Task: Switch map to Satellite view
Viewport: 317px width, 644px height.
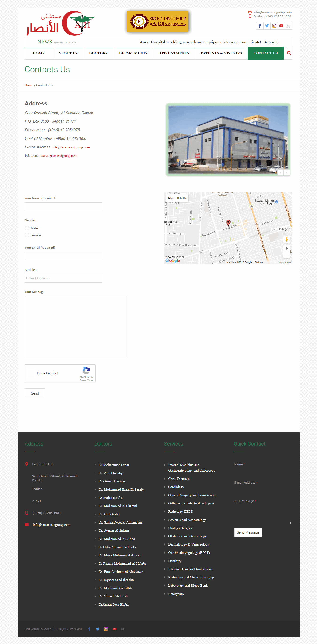Action: click(182, 198)
